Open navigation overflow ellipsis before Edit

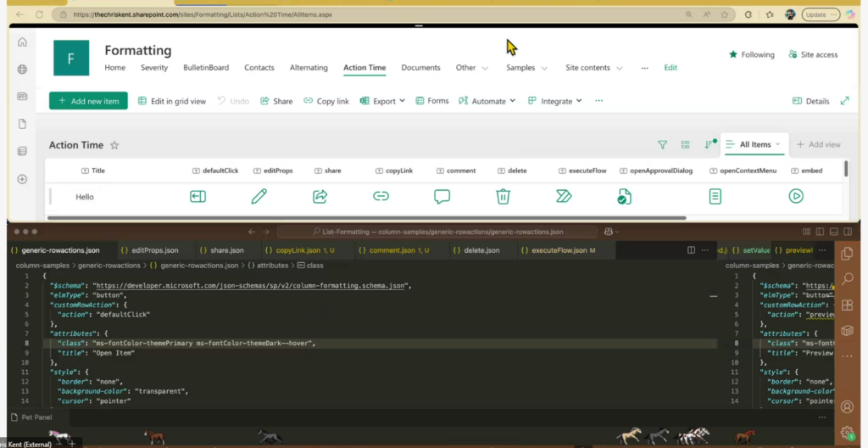click(644, 68)
